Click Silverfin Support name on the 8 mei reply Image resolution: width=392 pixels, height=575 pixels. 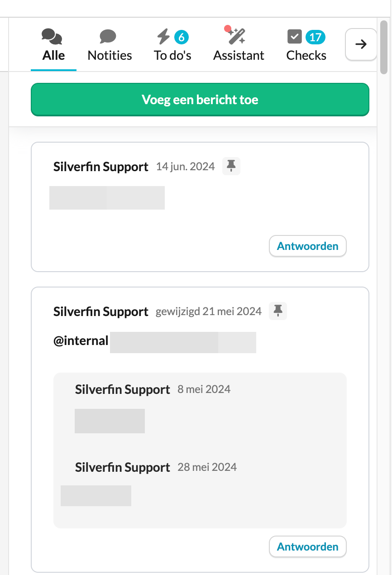click(122, 390)
